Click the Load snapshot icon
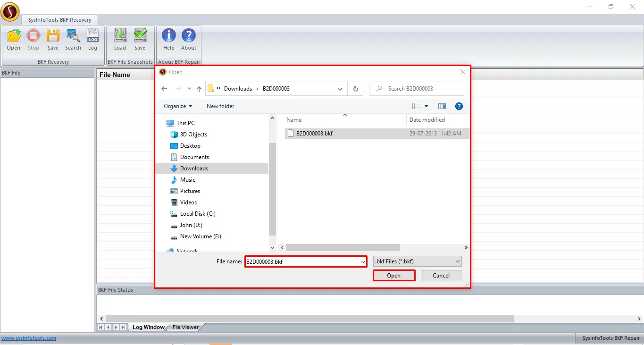Image resolution: width=644 pixels, height=345 pixels. (x=120, y=36)
